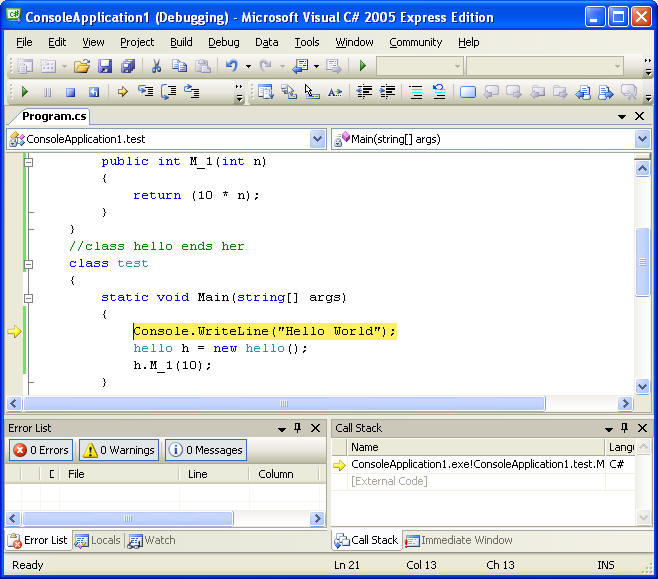
Task: Collapse the class test code block
Action: click(x=28, y=264)
